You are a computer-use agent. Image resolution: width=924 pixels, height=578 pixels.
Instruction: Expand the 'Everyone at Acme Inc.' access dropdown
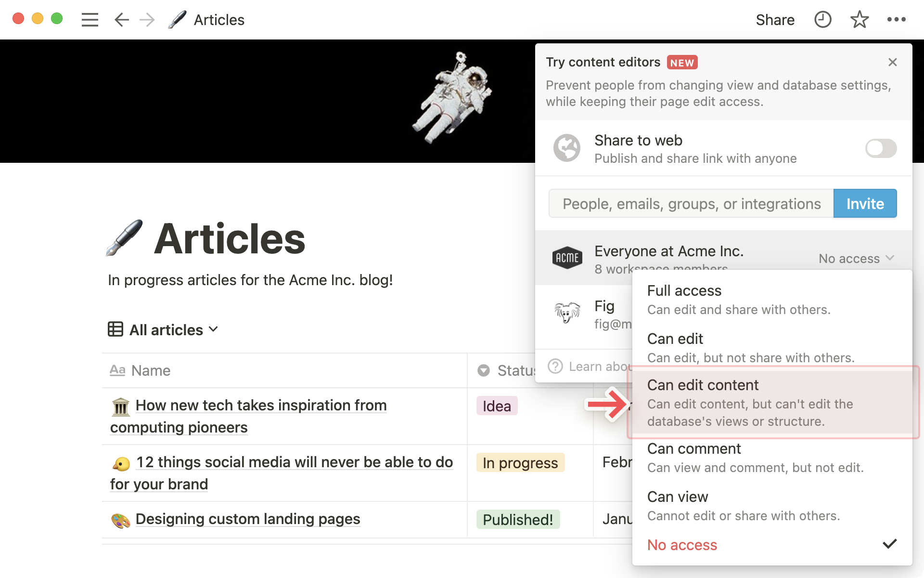pos(858,258)
